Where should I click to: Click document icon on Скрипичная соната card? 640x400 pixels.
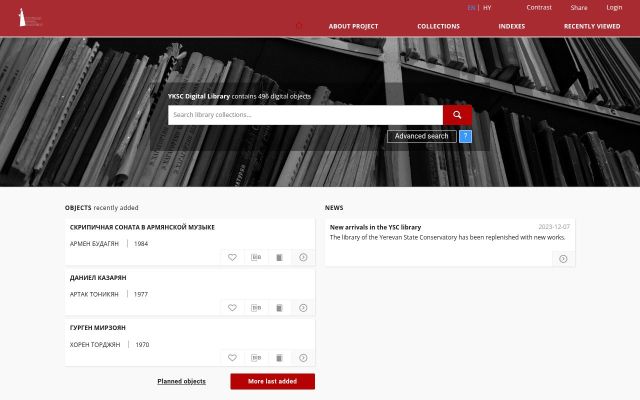279,257
